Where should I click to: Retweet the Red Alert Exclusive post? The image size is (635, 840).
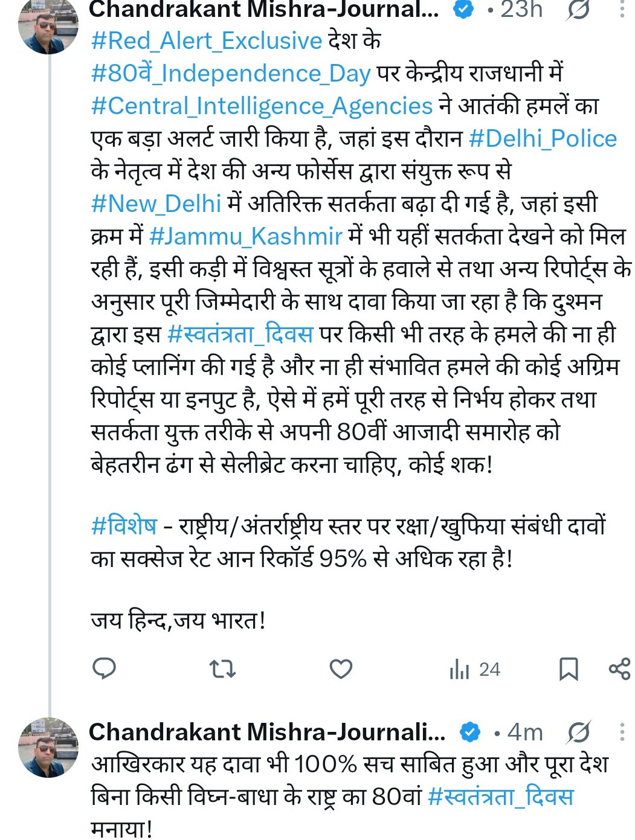(222, 669)
